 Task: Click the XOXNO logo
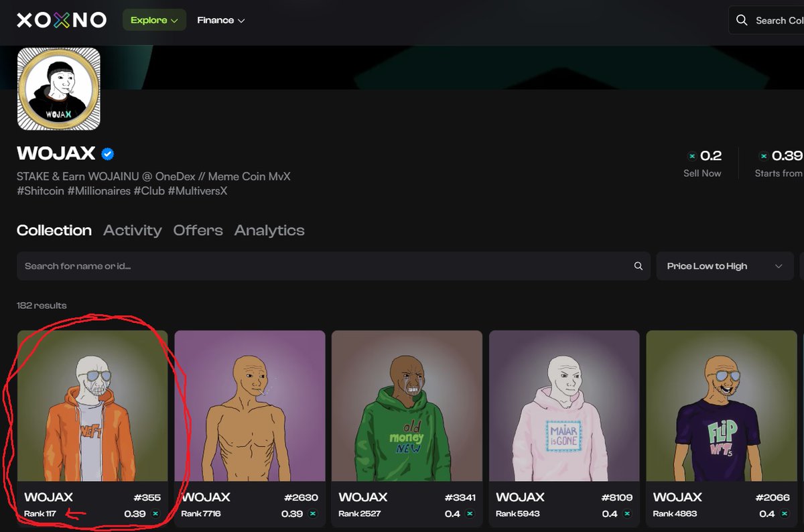click(62, 20)
